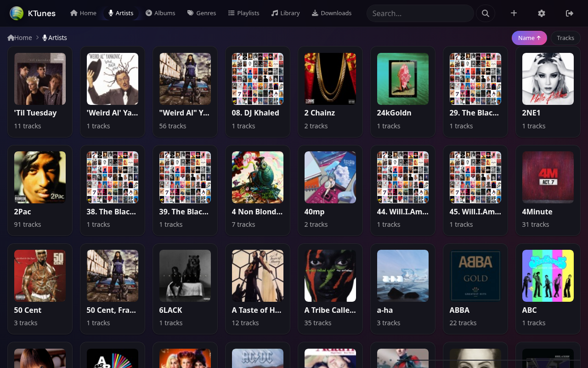Viewport: 588px width, 368px height.
Task: Click the "12 tracks" count
Action: click(x=245, y=323)
